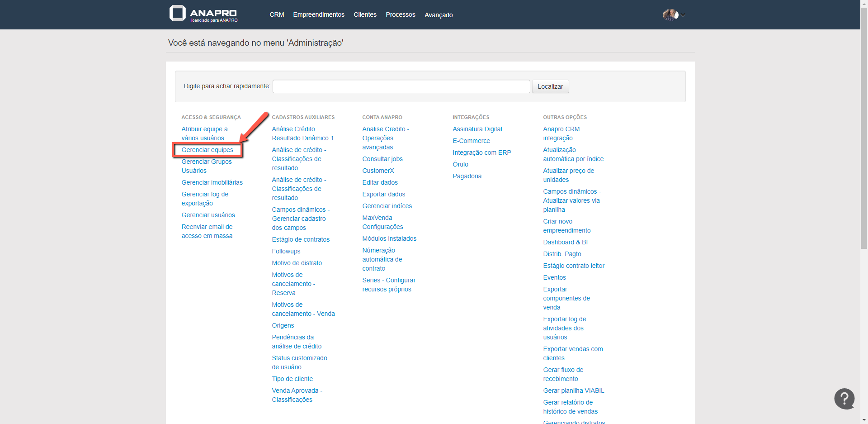The image size is (868, 424).
Task: Open Integração com ERP
Action: coord(481,152)
